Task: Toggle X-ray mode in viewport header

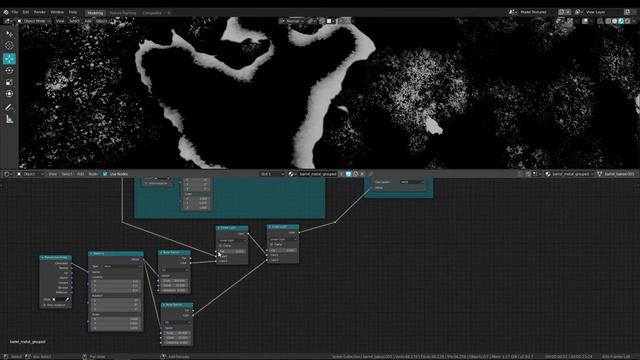Action: coord(600,21)
